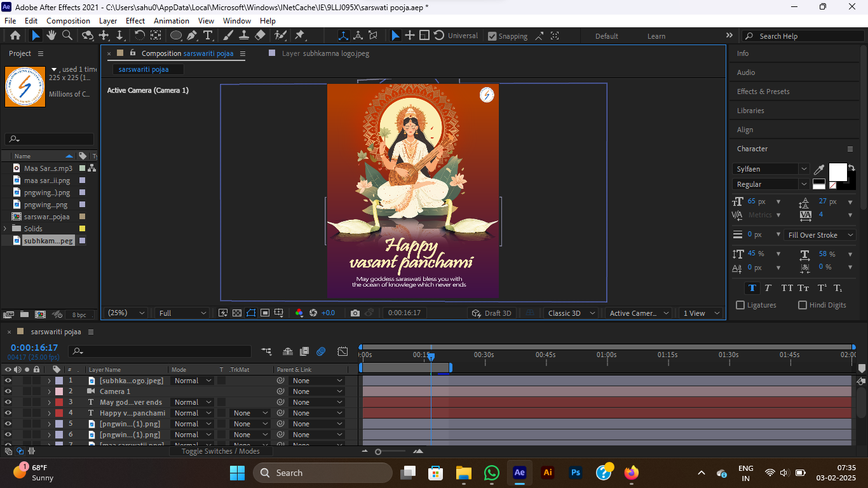Select the Roto Brush tool

[x=280, y=36]
